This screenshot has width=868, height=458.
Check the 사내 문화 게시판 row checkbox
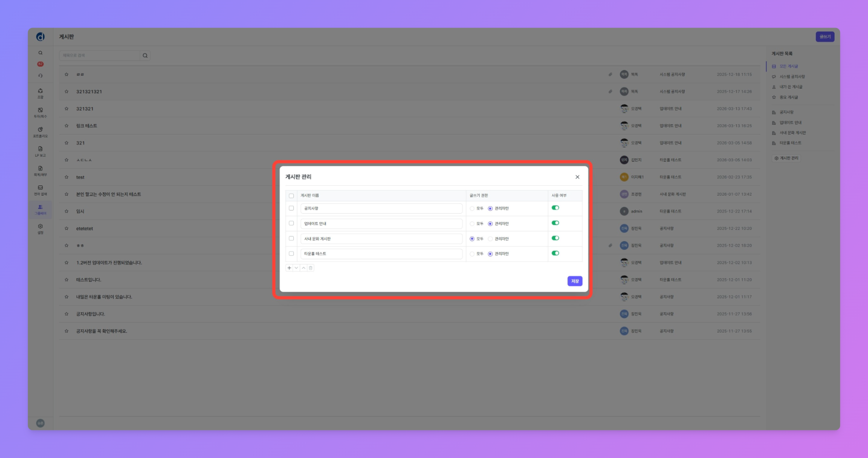click(291, 238)
